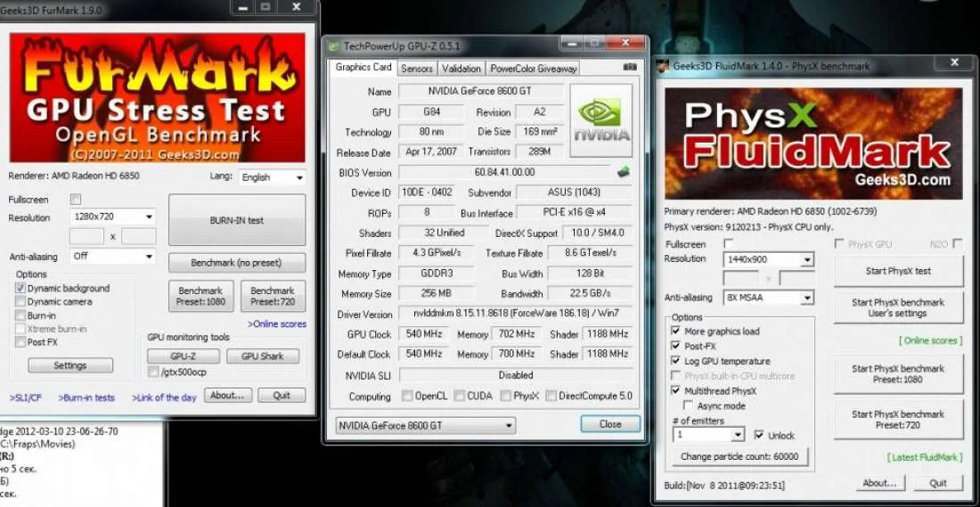This screenshot has width=980, height=507.
Task: Open SLI/CF link
Action: pyautogui.click(x=26, y=397)
